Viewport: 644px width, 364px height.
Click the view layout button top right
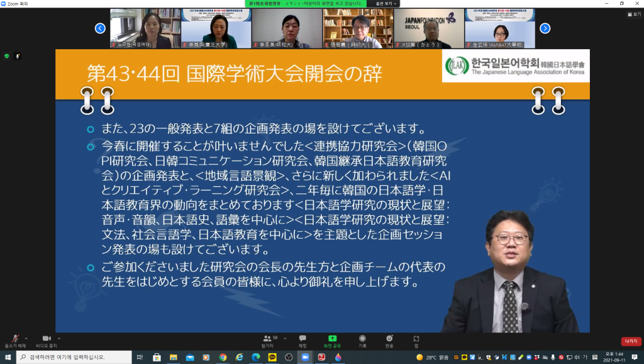pyautogui.click(x=630, y=14)
